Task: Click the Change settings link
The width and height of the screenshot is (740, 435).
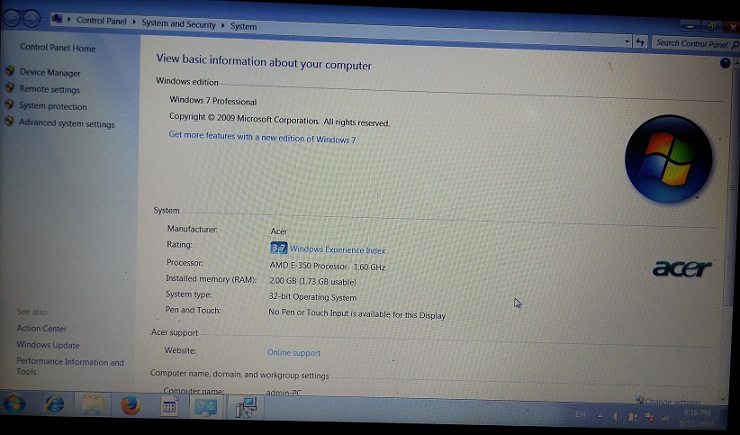Action: (672, 402)
